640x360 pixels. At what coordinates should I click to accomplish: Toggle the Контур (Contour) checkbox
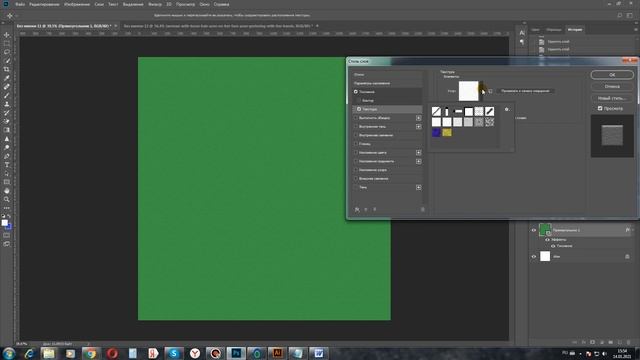click(x=359, y=100)
